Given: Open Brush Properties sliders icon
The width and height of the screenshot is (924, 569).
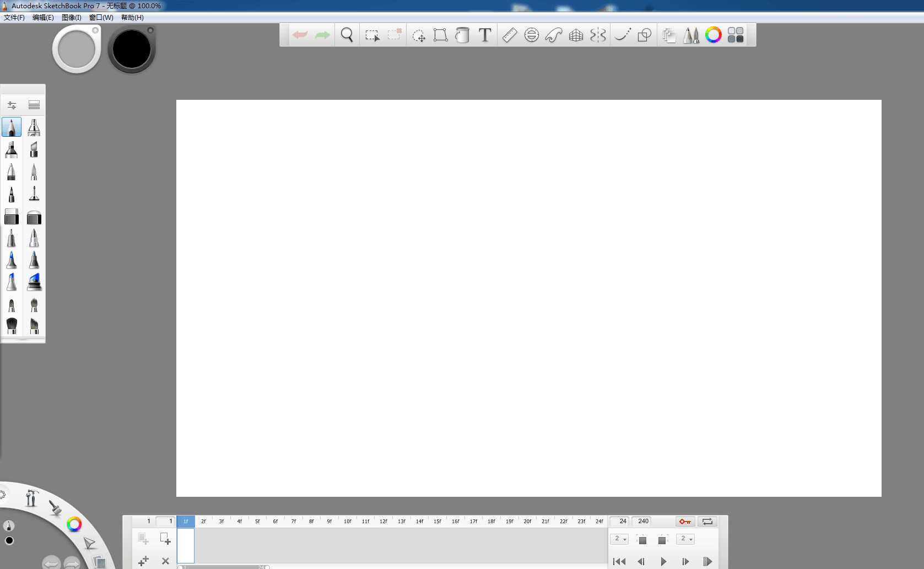Looking at the screenshot, I should 12,105.
